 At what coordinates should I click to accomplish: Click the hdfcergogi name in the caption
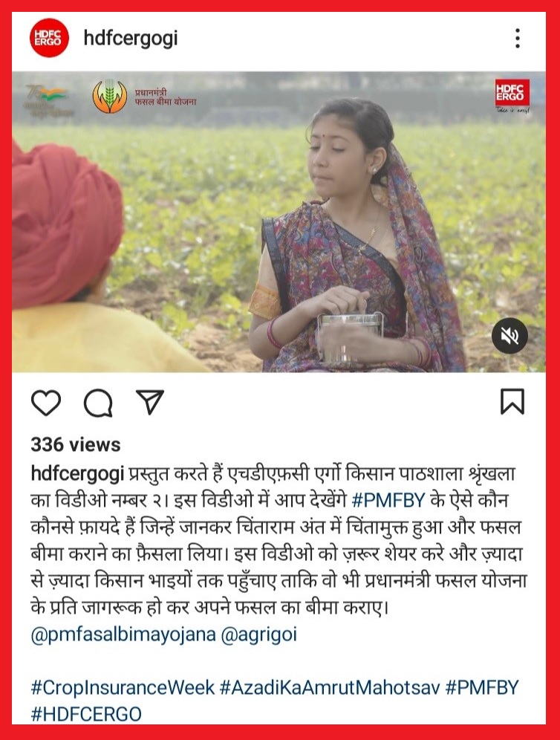coord(77,473)
